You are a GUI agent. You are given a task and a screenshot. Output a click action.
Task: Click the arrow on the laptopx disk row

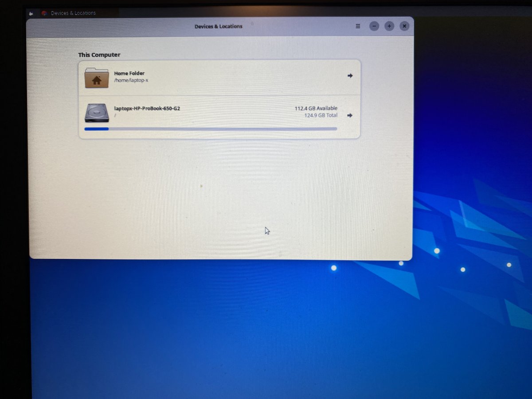(350, 115)
